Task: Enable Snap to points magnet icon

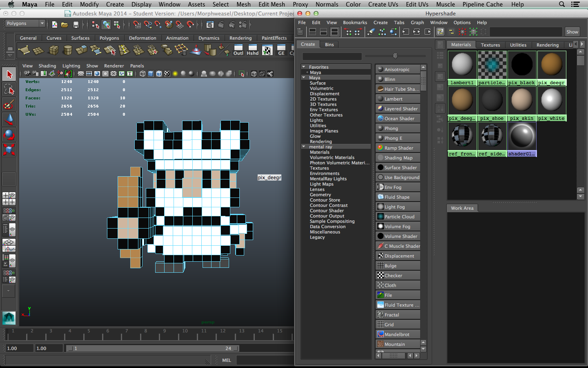Action: (158, 25)
